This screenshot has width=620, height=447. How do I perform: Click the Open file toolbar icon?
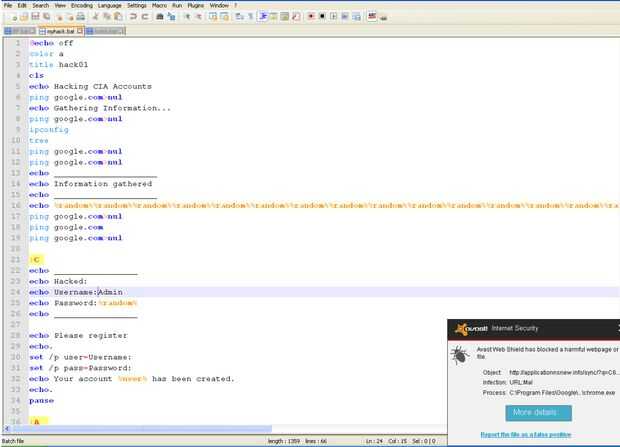(24, 17)
